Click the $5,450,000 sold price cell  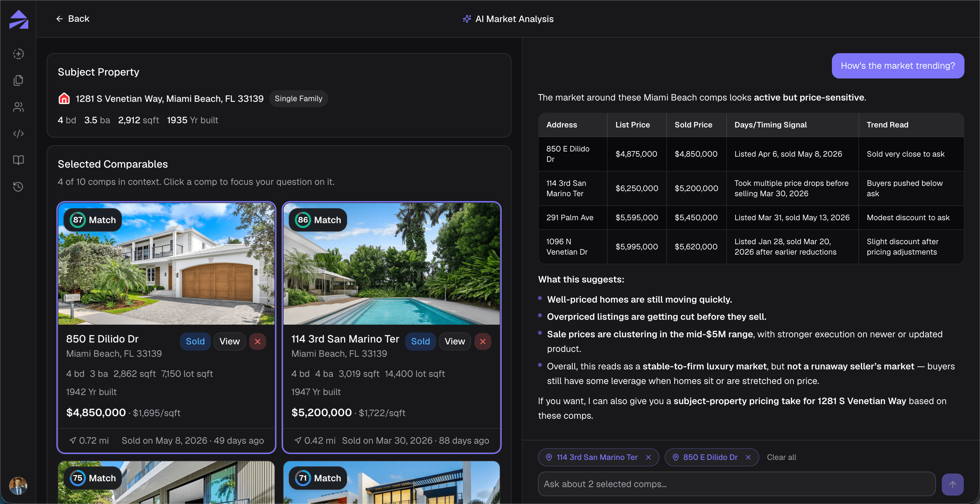pos(696,218)
